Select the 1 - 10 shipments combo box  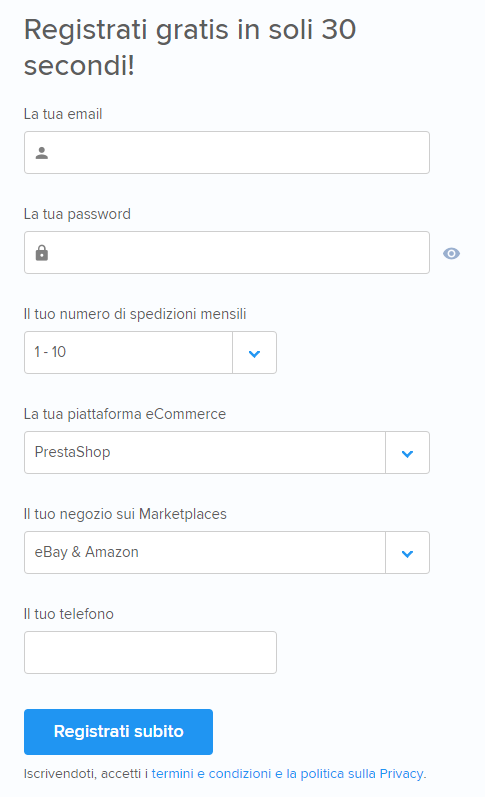(x=150, y=353)
